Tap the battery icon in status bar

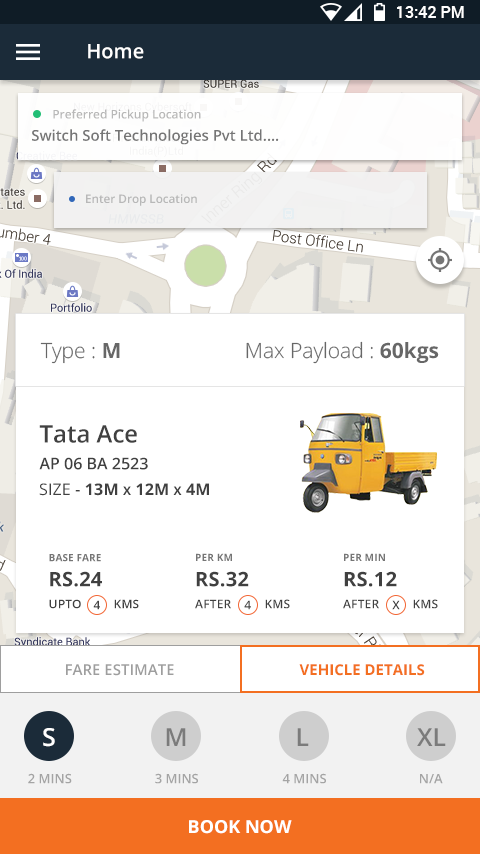point(379,12)
